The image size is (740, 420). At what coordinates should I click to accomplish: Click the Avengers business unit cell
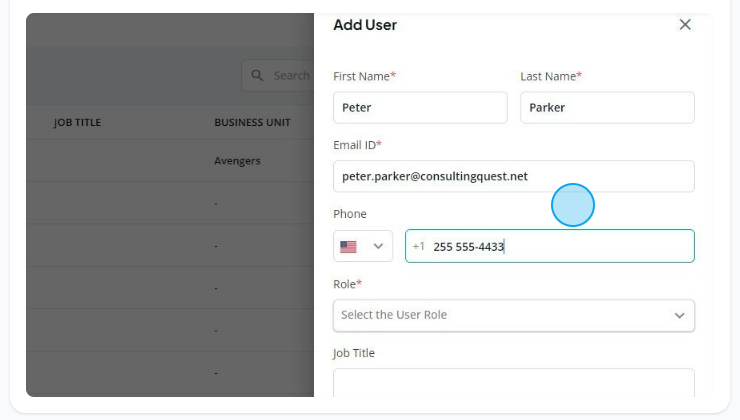(x=237, y=160)
